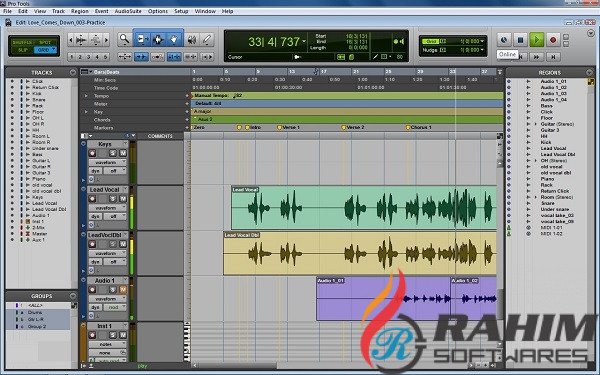Viewport: 600px width, 375px height.
Task: Select Spot edit mode
Action: (x=45, y=42)
